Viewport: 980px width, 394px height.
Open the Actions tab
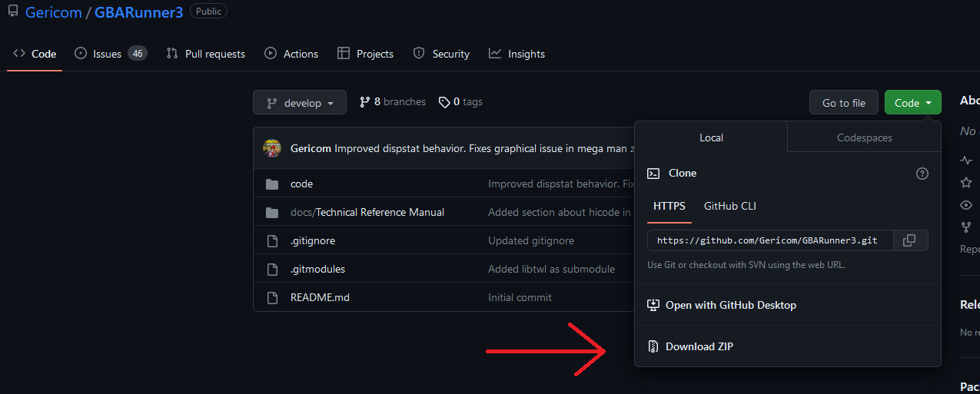point(291,54)
